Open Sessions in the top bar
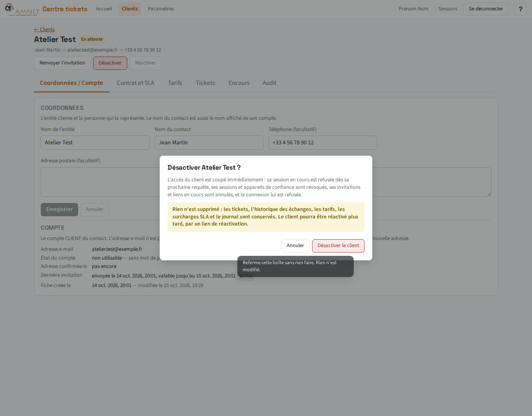Screen dimensions: 532x416 tap(448, 9)
